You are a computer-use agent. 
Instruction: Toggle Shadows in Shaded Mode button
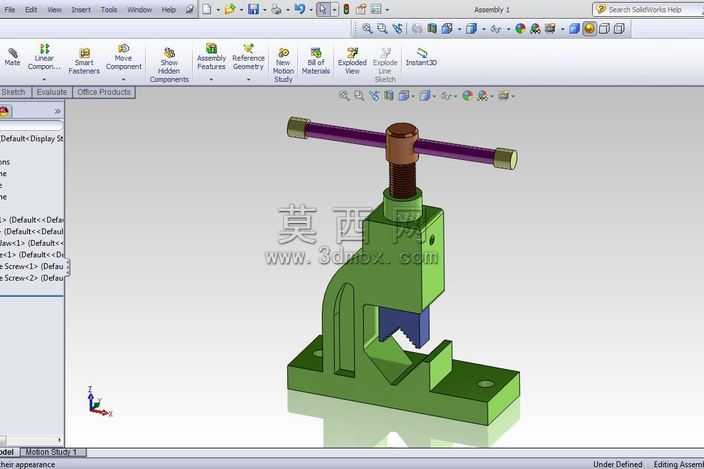(x=590, y=29)
